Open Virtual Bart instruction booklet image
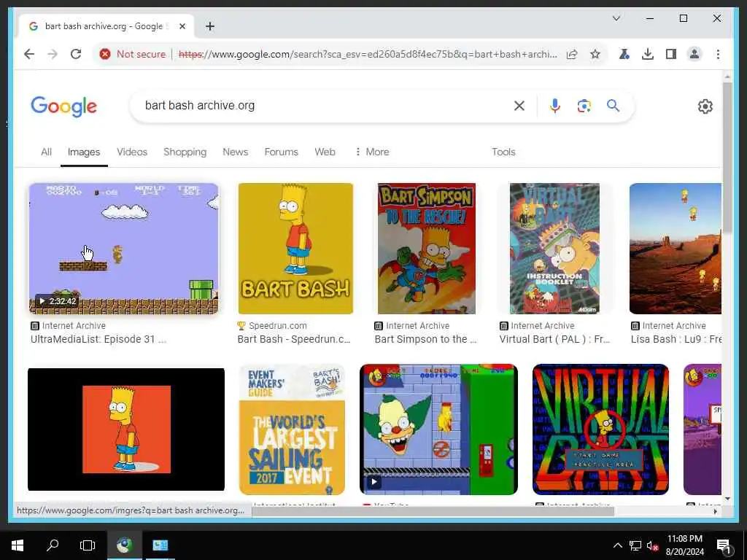This screenshot has height=560, width=747. 554,249
